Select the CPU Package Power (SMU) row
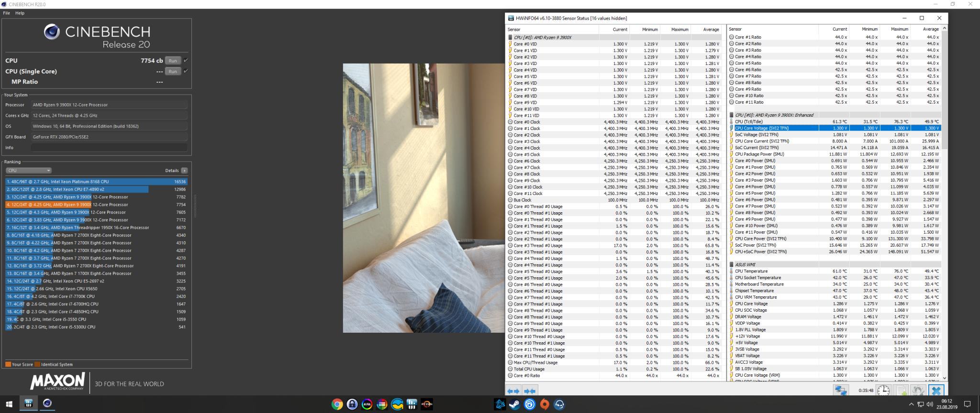 (835, 154)
